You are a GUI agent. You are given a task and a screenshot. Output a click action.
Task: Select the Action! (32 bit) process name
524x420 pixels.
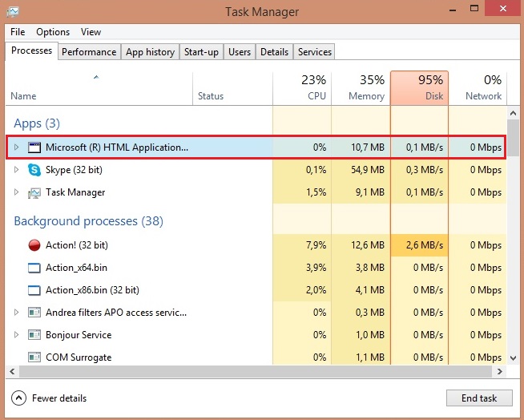[x=77, y=245]
